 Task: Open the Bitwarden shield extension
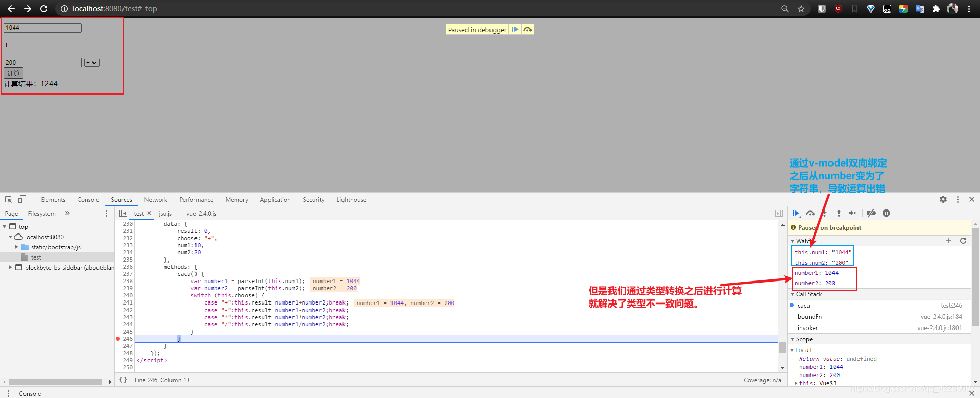click(x=822, y=9)
